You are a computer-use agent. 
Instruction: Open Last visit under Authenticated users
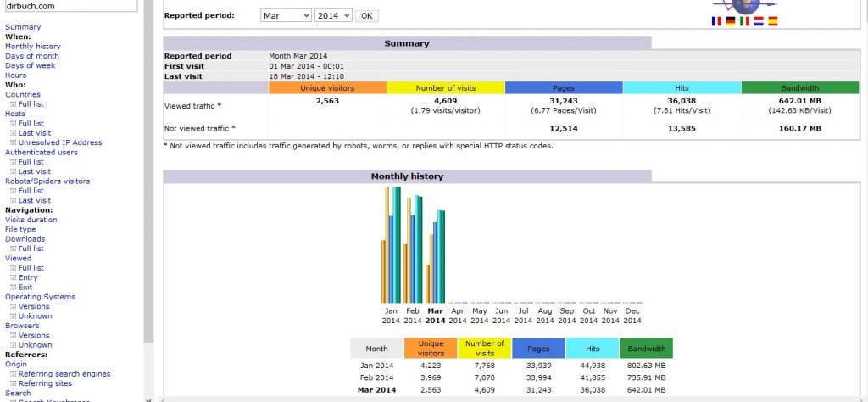tap(34, 171)
